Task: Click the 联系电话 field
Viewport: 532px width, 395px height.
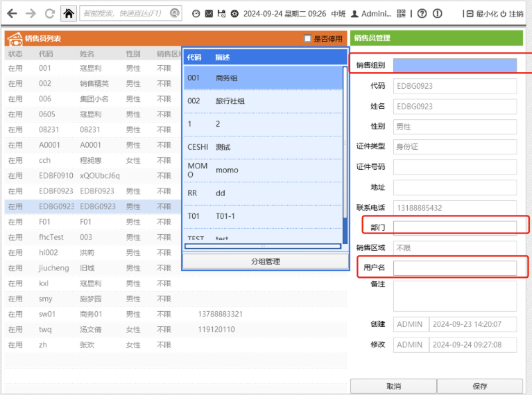Action: 454,208
